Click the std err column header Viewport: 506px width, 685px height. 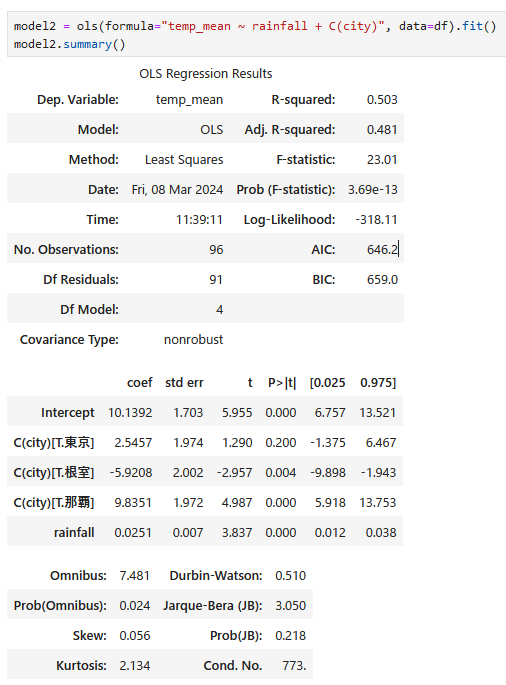pos(184,383)
